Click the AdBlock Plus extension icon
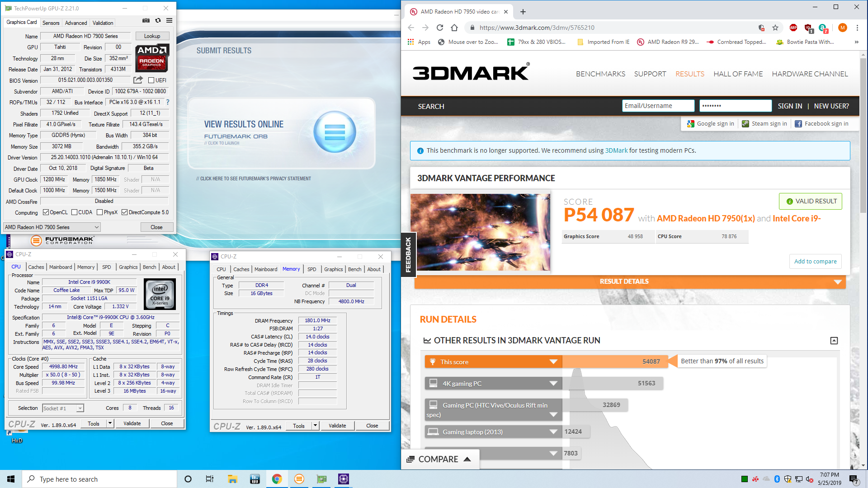Screen dimensions: 868x488 (x=793, y=28)
